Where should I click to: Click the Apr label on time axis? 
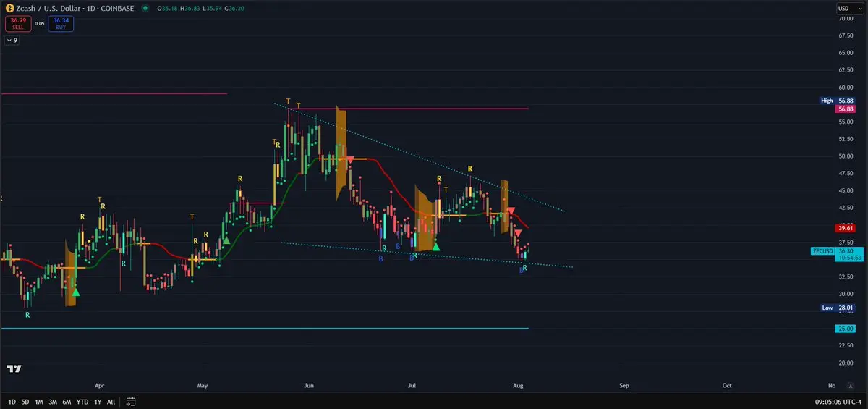click(x=100, y=386)
